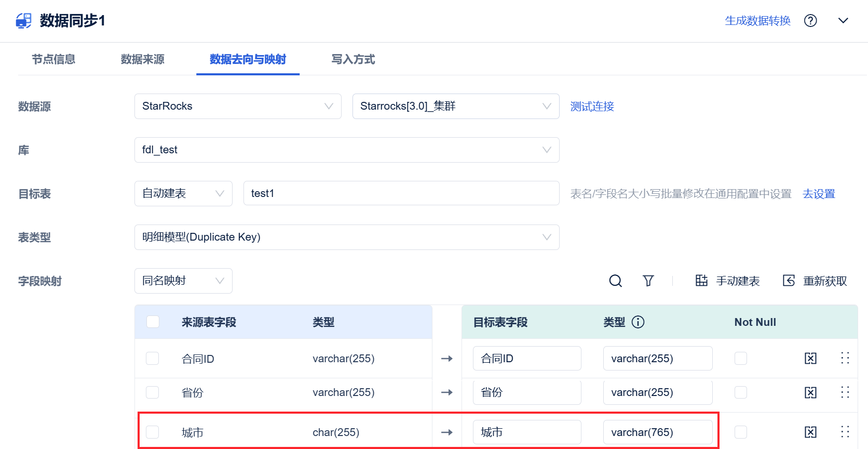
Task: Click the source 城市 field name
Action: tap(193, 432)
